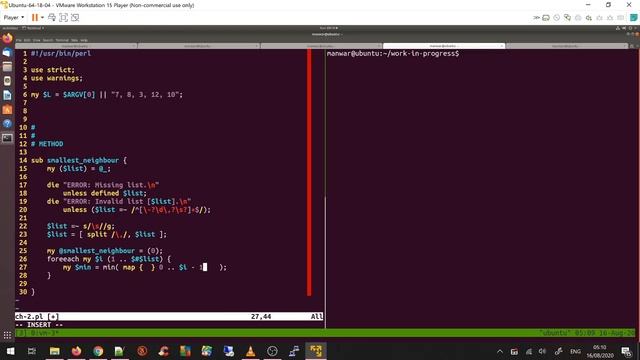The height and width of the screenshot is (360, 640).
Task: Select the active fourth terminal tab
Action: 444,46
